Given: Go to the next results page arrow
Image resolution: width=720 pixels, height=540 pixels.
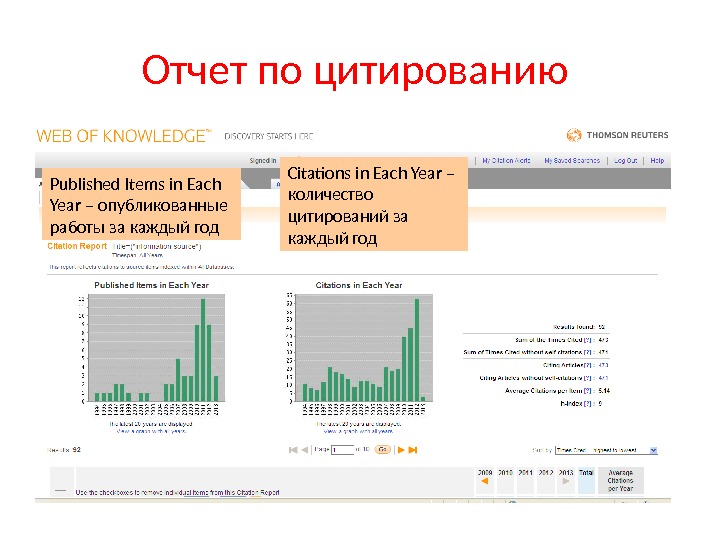Looking at the screenshot, I should (x=401, y=450).
